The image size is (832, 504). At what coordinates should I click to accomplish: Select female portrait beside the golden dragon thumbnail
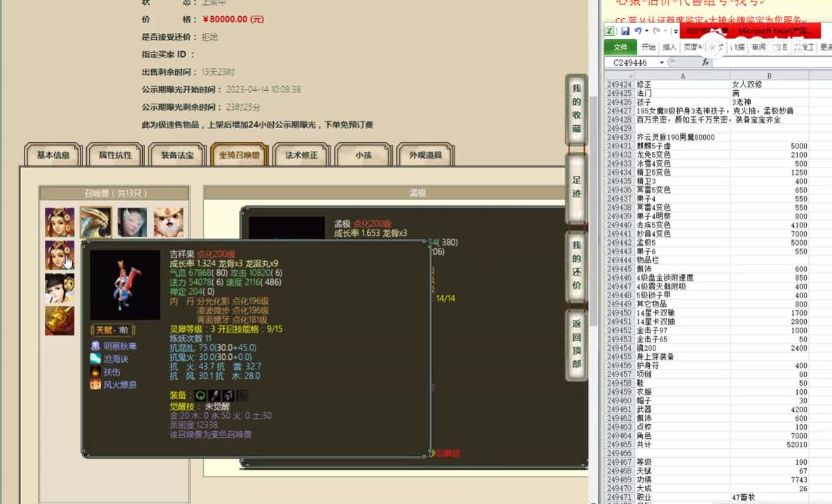coord(60,222)
